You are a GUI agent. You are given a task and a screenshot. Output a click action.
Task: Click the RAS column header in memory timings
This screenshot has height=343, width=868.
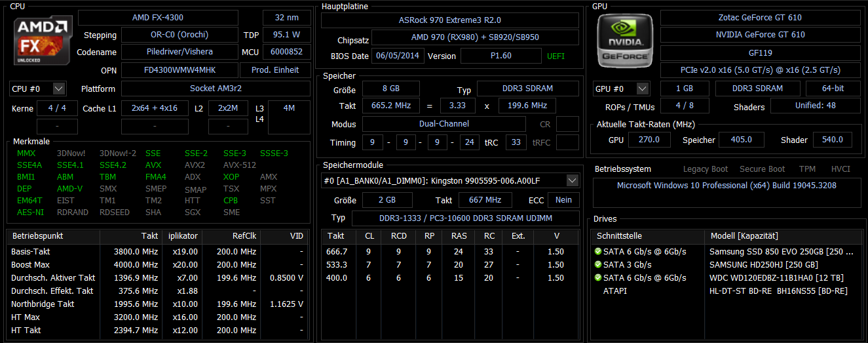click(459, 235)
